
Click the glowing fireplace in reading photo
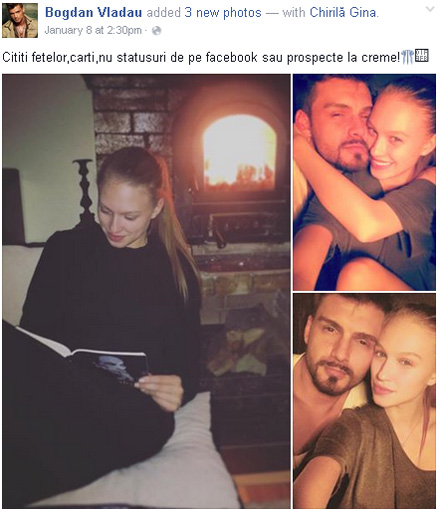coord(239,153)
